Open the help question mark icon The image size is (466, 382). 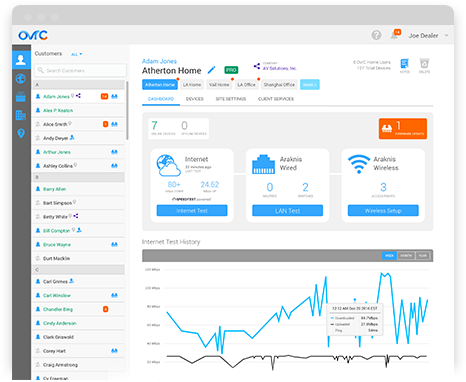coord(376,35)
